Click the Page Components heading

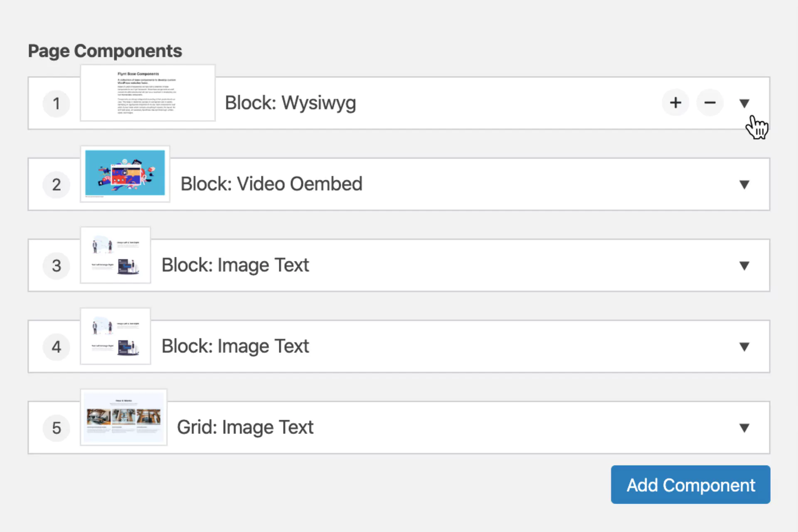click(x=105, y=50)
